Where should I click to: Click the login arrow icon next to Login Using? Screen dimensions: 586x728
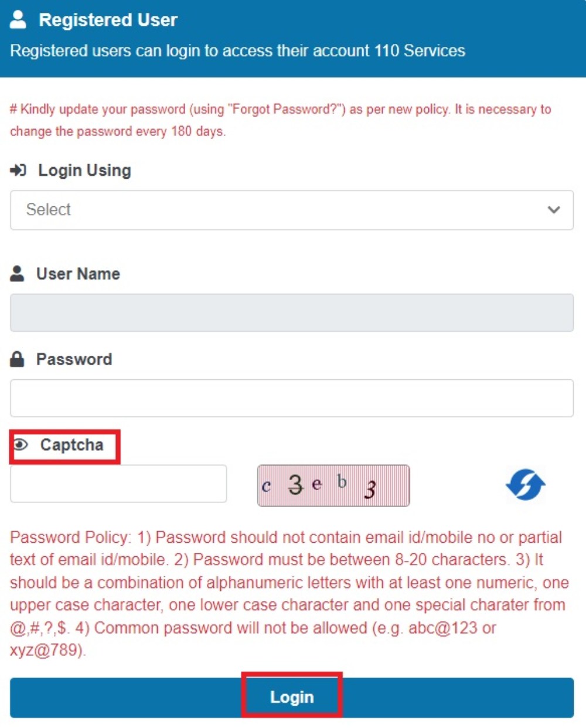(x=18, y=169)
